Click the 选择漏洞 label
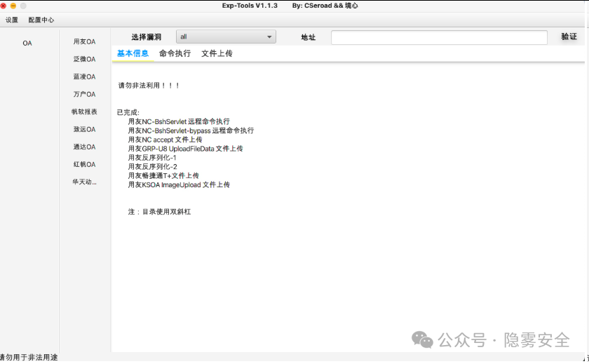This screenshot has width=589, height=364. pyautogui.click(x=146, y=37)
